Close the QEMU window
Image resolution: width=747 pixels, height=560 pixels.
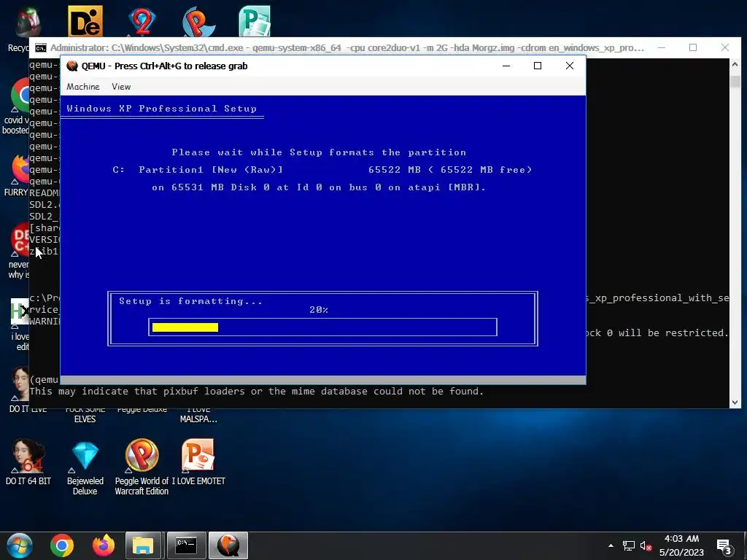click(570, 66)
